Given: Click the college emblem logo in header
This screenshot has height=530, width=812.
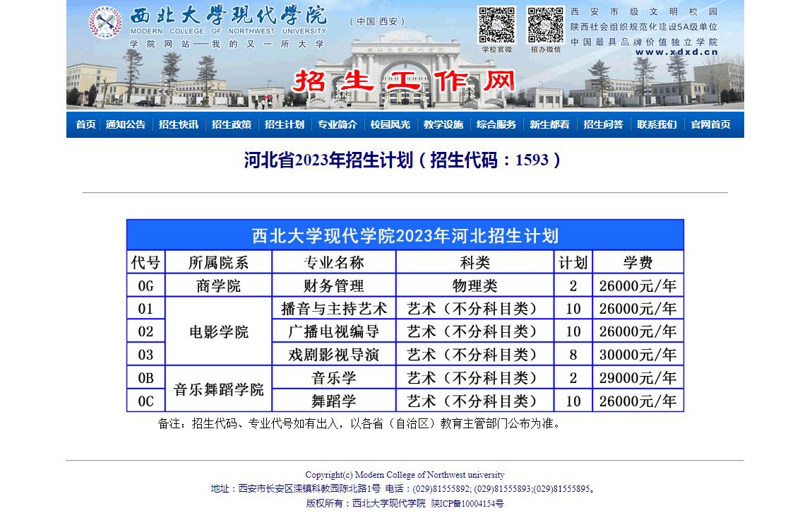Looking at the screenshot, I should (105, 23).
